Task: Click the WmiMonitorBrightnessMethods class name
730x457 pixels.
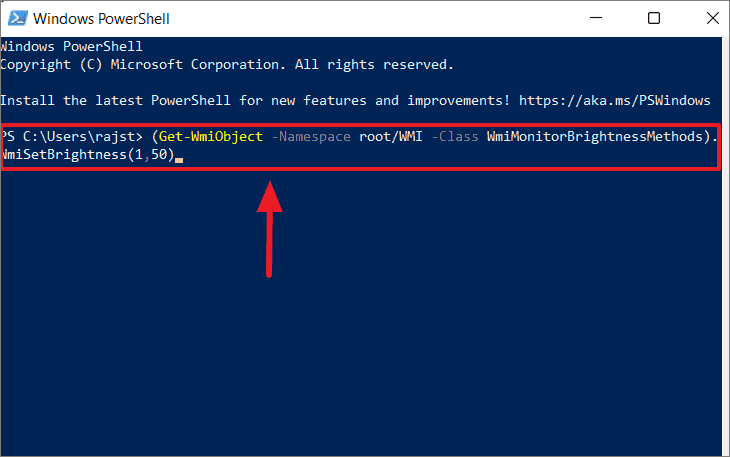Action: point(595,136)
